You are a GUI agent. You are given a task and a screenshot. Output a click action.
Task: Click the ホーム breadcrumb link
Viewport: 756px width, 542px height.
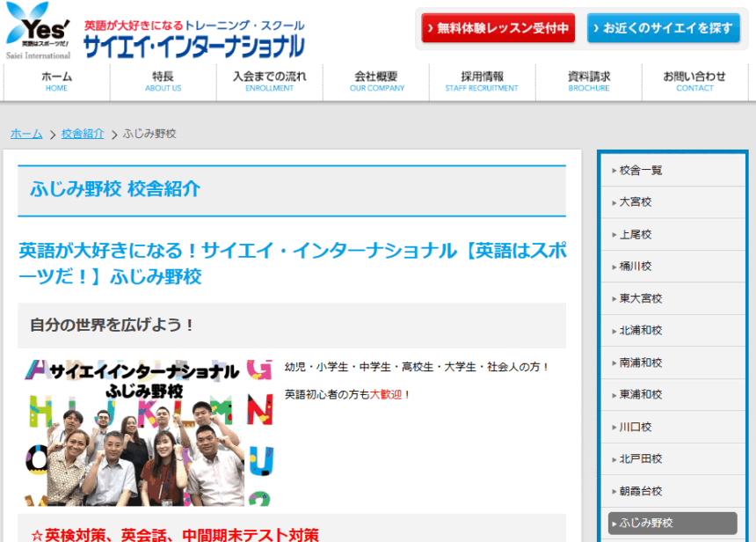[x=26, y=134]
